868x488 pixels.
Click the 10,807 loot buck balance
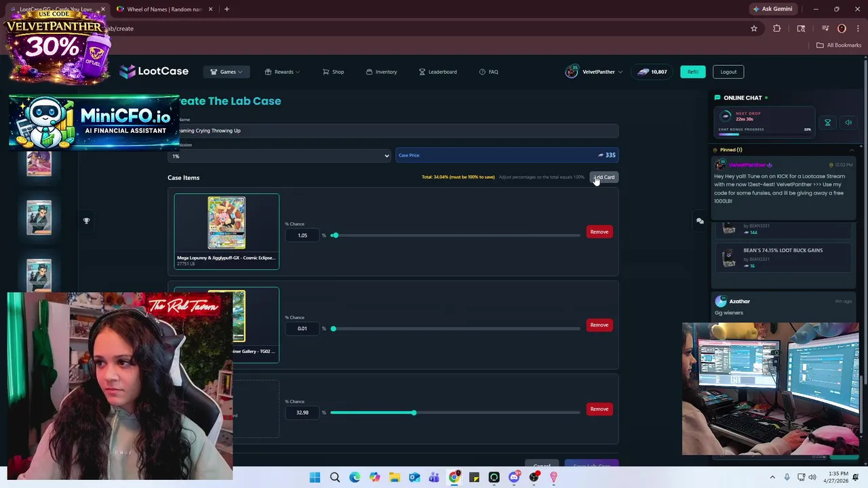[x=652, y=72]
